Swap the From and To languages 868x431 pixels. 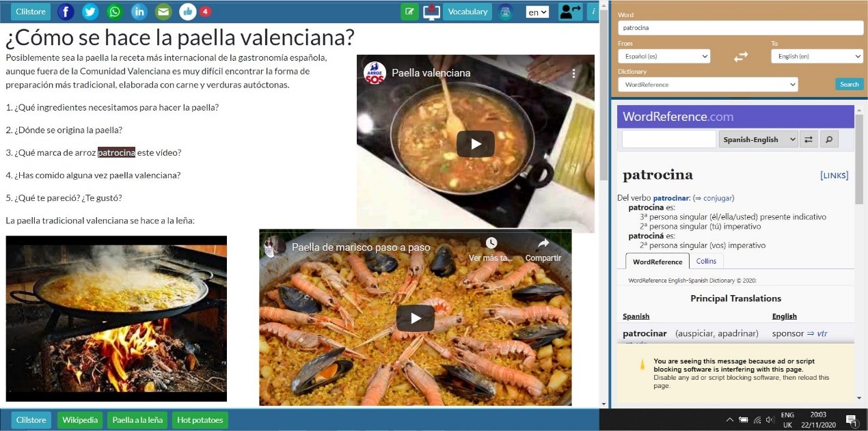tap(741, 57)
